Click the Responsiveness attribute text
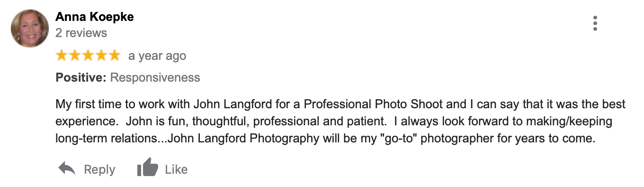This screenshot has height=187, width=644. click(x=155, y=77)
